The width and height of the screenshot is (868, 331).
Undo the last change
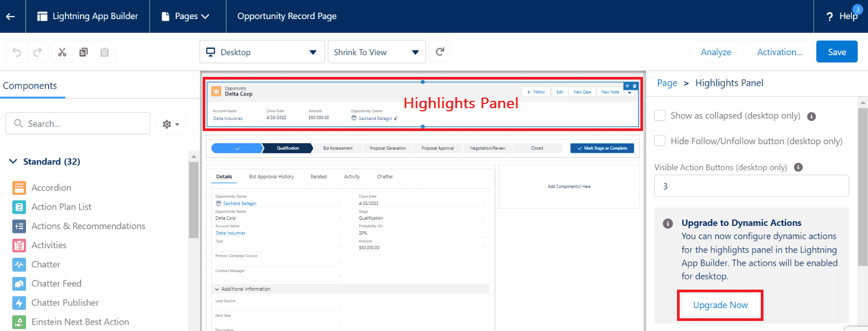(17, 52)
